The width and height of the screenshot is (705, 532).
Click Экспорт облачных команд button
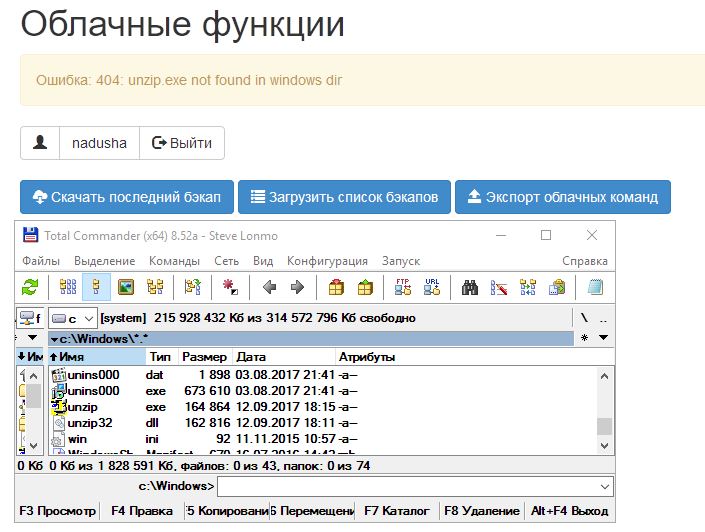click(563, 197)
